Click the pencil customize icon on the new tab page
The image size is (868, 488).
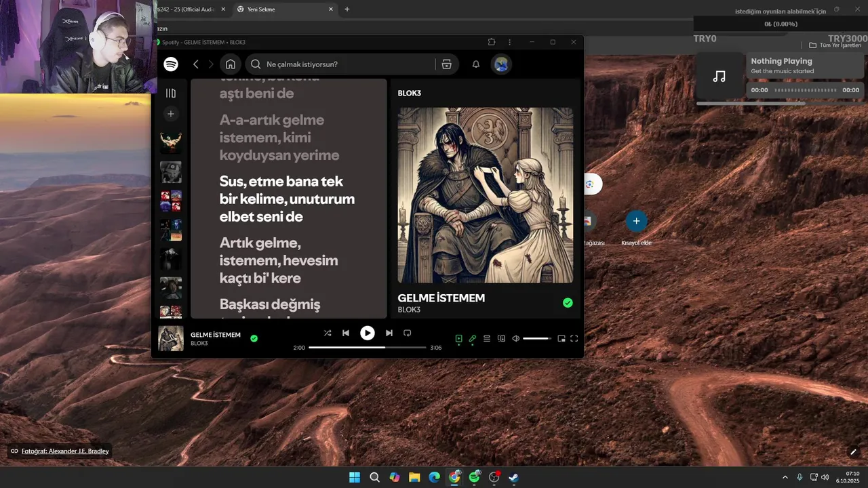[854, 452]
